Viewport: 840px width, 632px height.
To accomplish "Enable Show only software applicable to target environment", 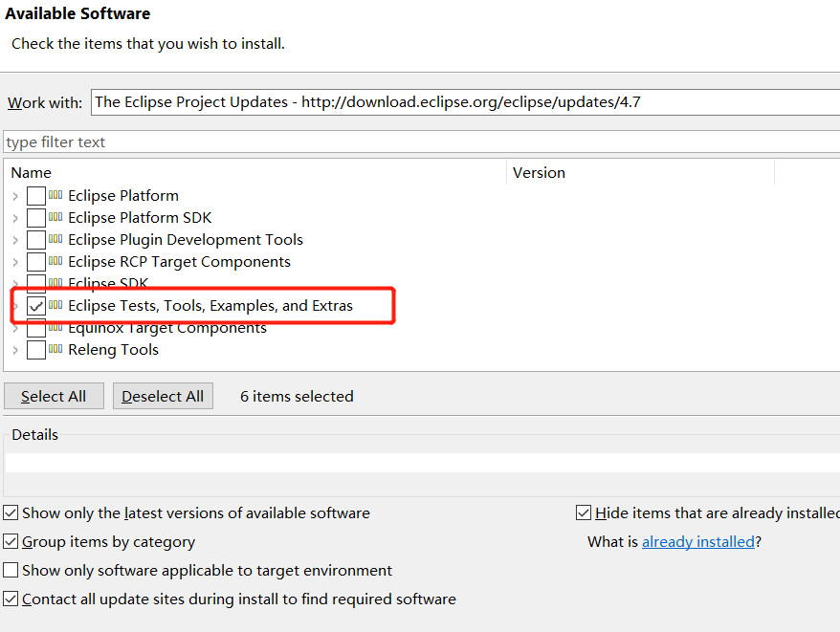I will pos(11,570).
